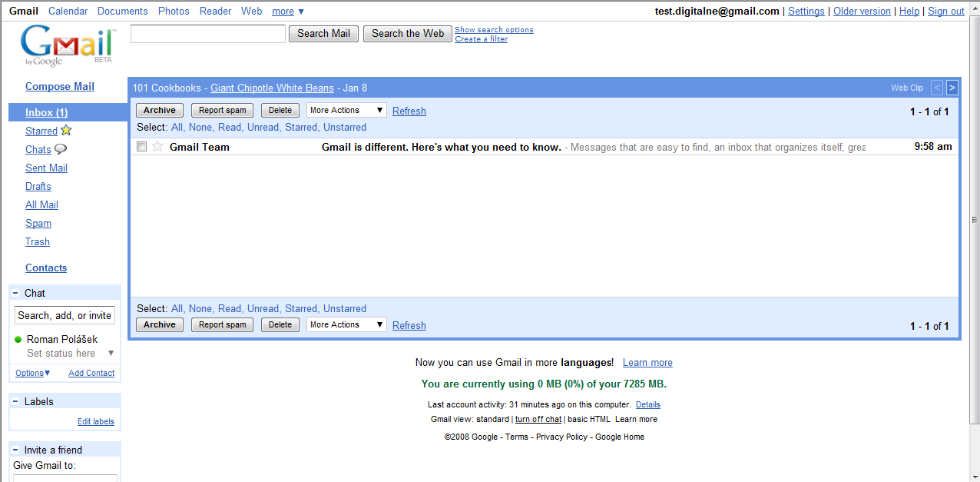This screenshot has height=482, width=980.
Task: Click the Search the Web button
Action: [x=408, y=33]
